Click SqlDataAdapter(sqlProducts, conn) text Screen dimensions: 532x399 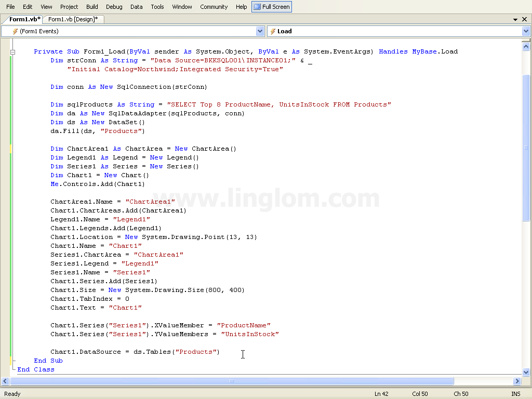[177, 113]
